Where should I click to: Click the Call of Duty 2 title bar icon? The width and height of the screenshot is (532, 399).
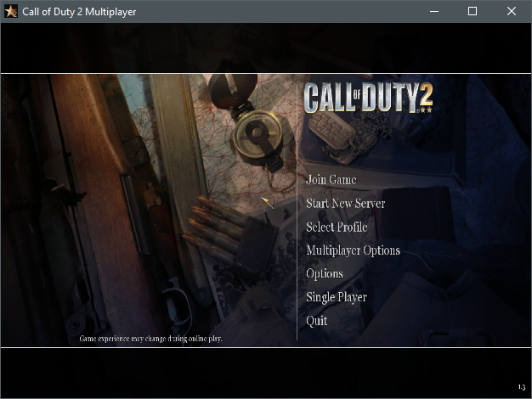(x=11, y=12)
